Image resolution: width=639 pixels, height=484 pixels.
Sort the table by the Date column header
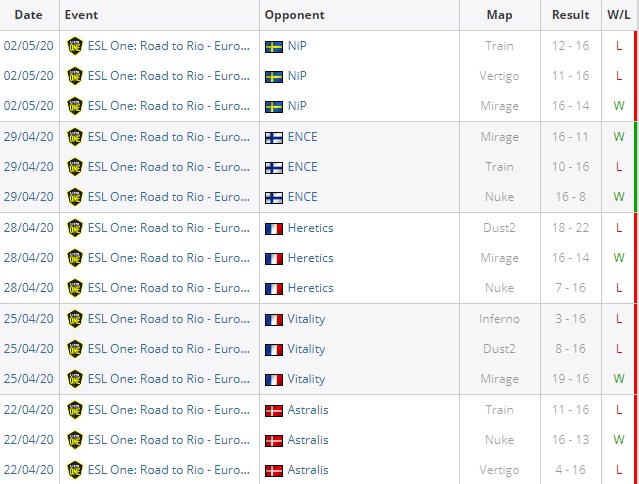[29, 15]
